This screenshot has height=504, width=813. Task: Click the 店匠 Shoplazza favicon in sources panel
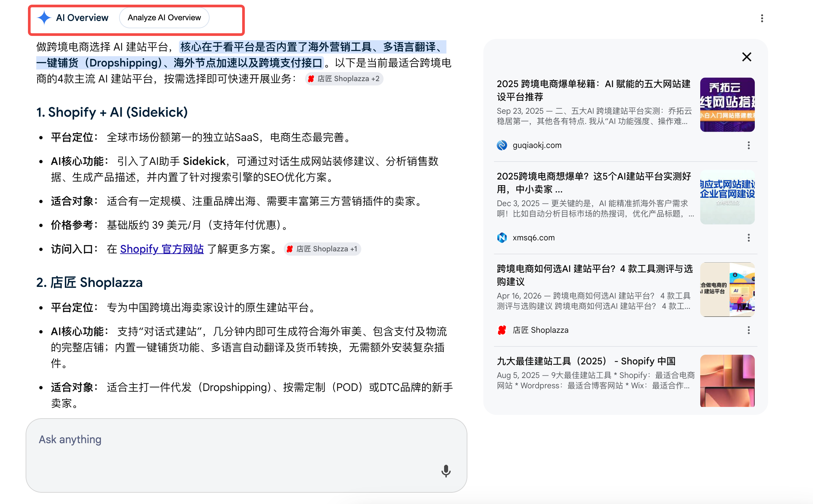point(502,330)
